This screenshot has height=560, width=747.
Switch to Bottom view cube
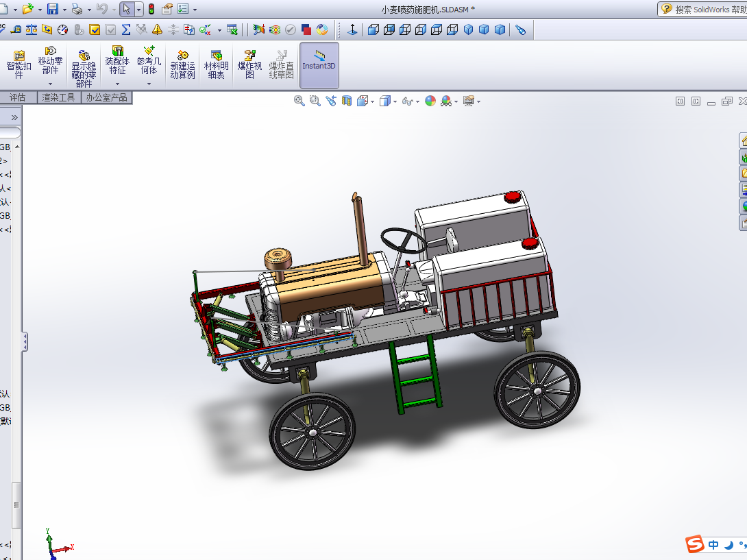click(452, 30)
